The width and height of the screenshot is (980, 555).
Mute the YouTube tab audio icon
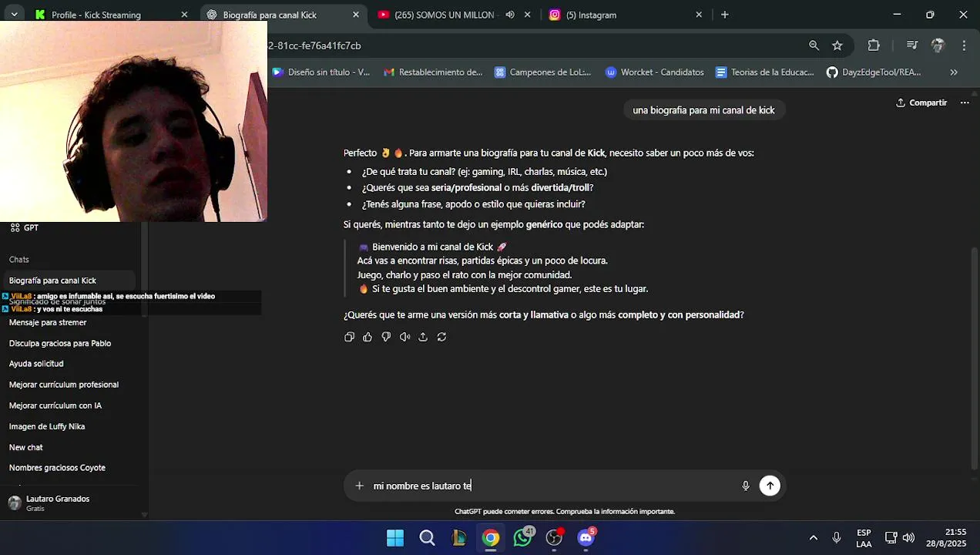pos(510,15)
